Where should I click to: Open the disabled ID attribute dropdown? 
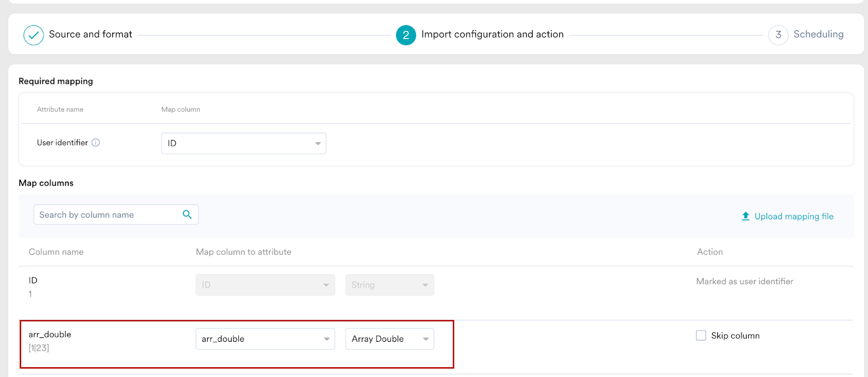pos(265,285)
